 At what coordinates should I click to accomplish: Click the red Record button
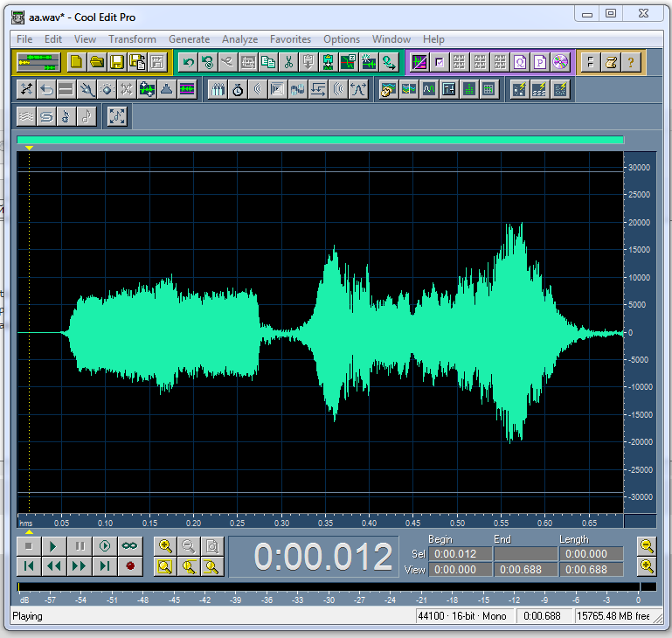(x=130, y=566)
